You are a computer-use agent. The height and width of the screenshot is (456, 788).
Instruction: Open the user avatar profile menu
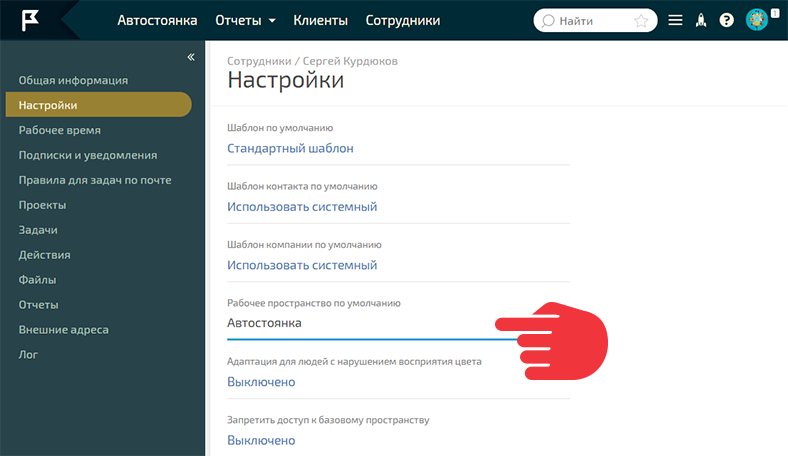(x=757, y=20)
